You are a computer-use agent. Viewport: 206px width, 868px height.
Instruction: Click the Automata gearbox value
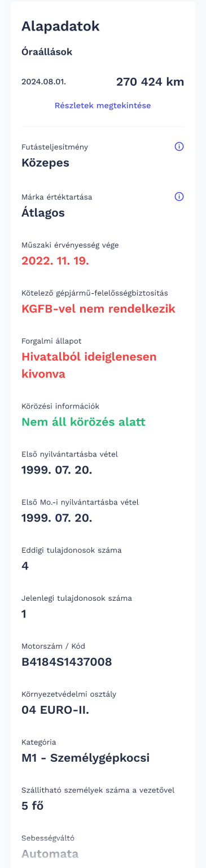coord(50,854)
